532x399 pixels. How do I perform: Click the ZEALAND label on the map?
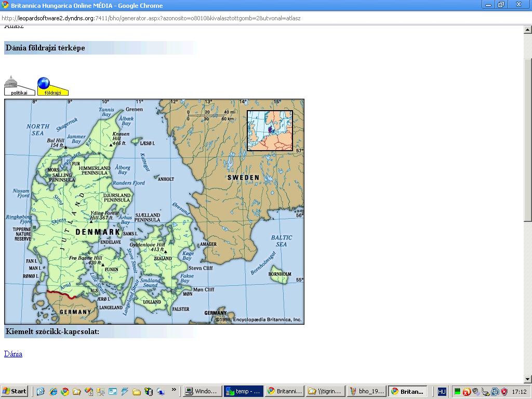pos(163,259)
